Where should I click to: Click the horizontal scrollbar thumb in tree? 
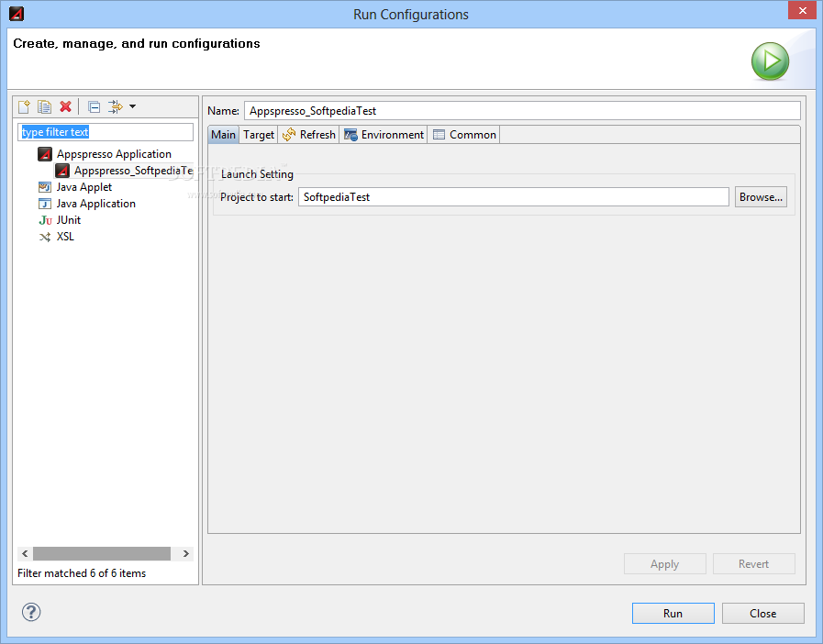[x=102, y=553]
